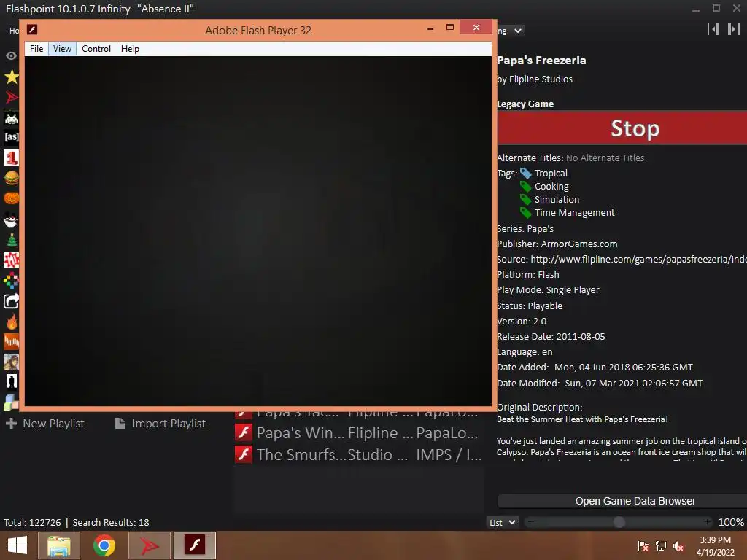The image size is (747, 560).
Task: Launch Google Chrome from the taskbar
Action: 104,545
